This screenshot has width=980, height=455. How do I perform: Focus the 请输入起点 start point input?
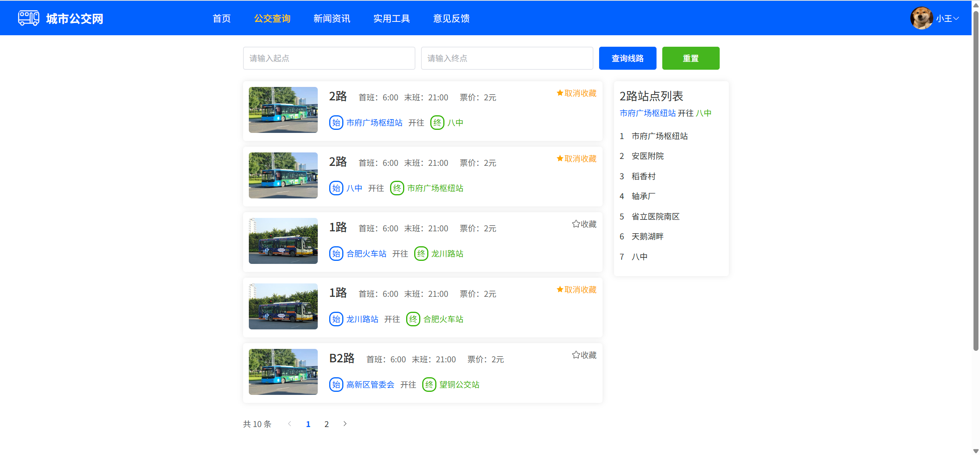329,58
